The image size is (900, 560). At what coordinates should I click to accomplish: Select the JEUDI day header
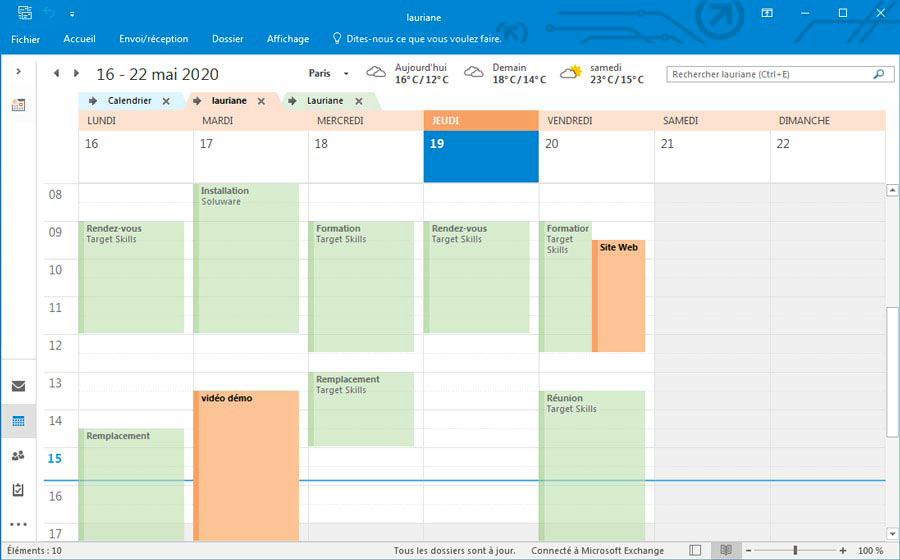[x=481, y=120]
